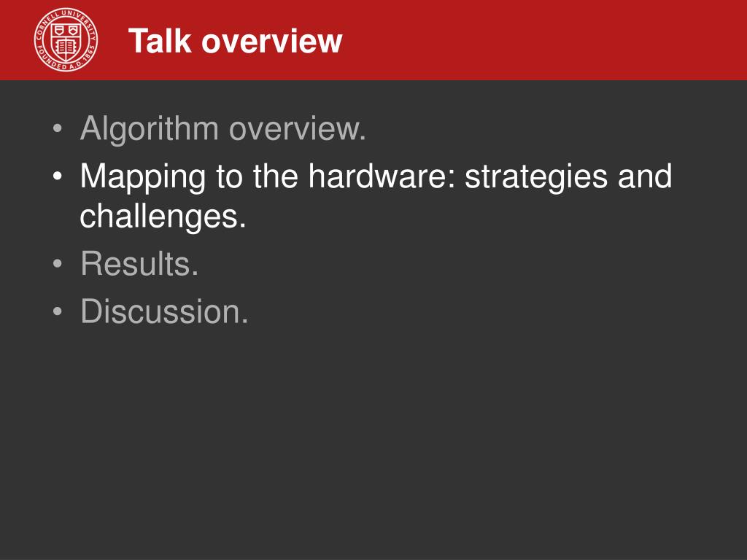Click the Cornell University seal logo
Image resolution: width=747 pixels, height=560 pixels.
tap(66, 40)
